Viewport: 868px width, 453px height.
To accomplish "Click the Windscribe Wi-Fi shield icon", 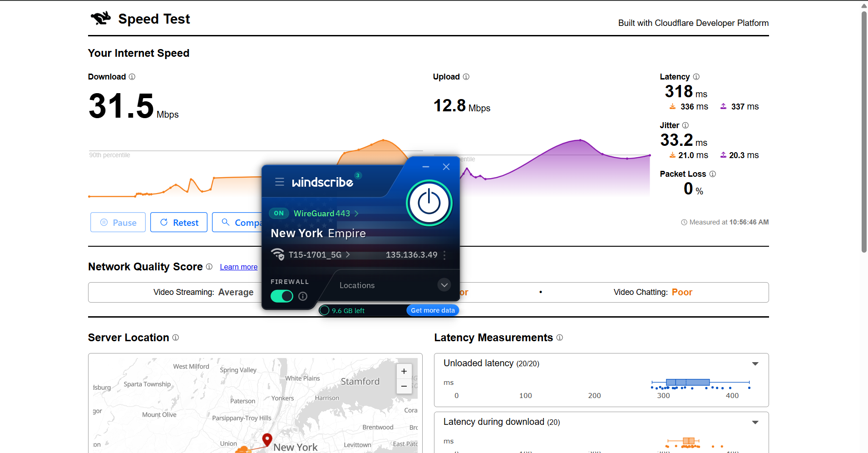I will (x=278, y=254).
